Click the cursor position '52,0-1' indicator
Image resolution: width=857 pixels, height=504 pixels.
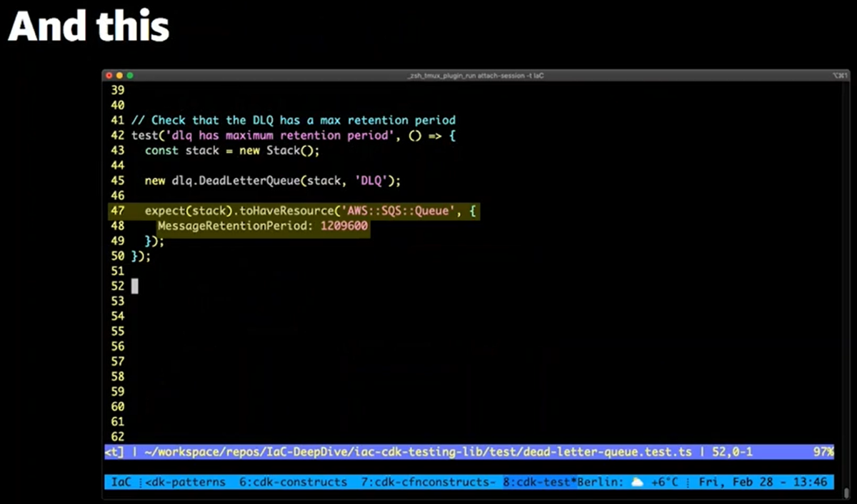731,452
